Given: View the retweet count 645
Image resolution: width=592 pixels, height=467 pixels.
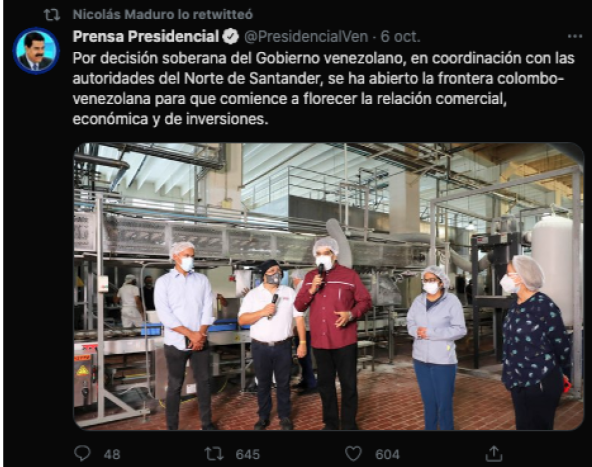Looking at the screenshot, I should [248, 454].
